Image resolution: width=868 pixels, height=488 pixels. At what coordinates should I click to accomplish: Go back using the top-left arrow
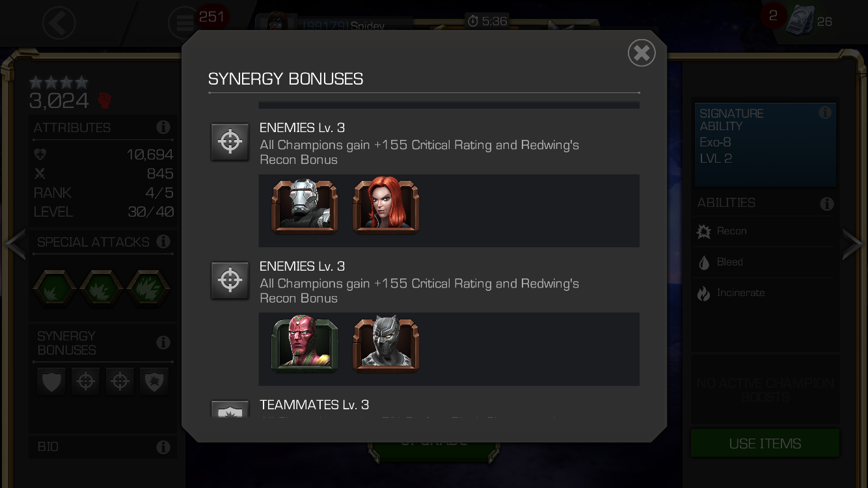coord(59,23)
